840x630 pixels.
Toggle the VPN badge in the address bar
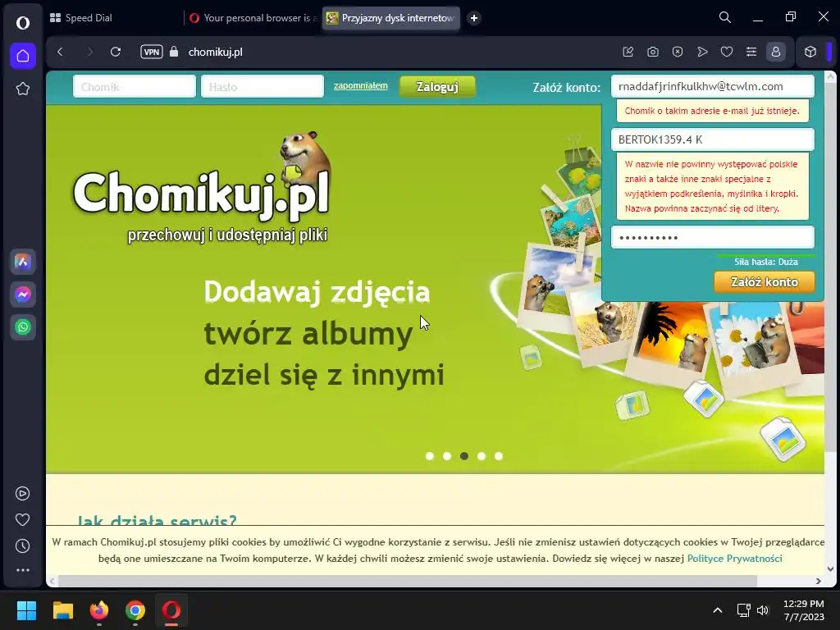[x=152, y=52]
